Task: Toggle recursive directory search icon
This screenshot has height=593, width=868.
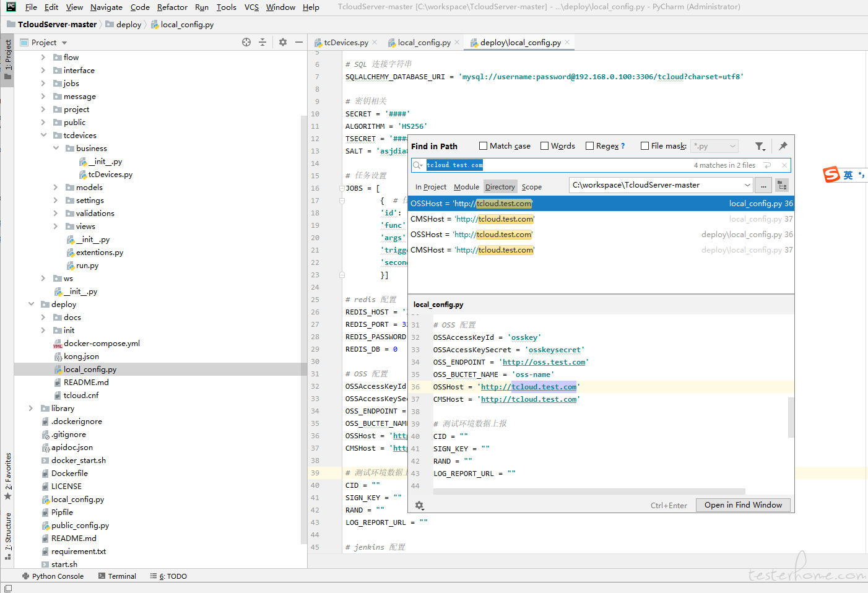Action: click(x=782, y=185)
